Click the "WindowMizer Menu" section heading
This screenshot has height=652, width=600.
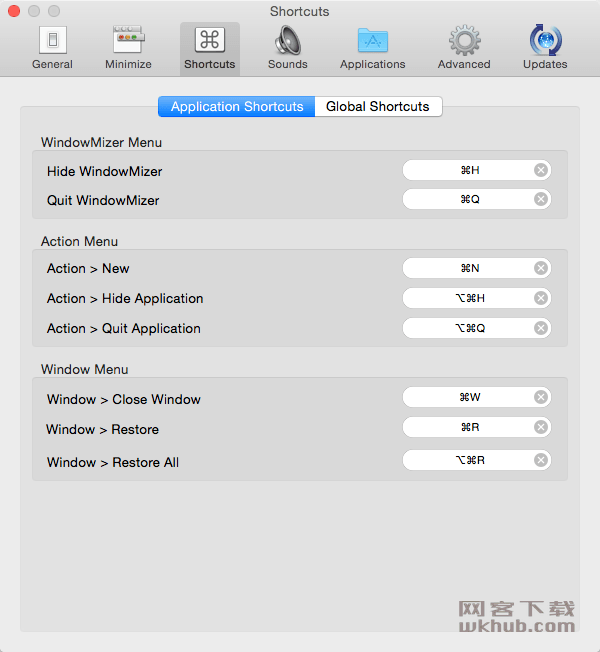pyautogui.click(x=101, y=143)
